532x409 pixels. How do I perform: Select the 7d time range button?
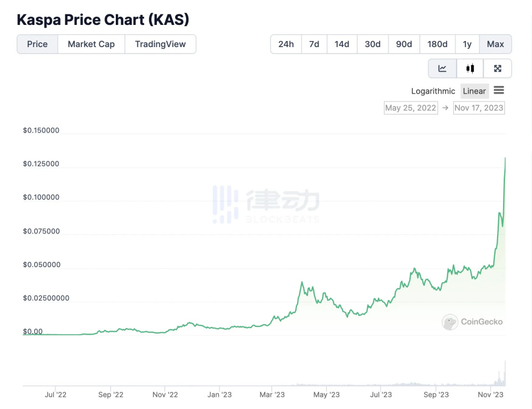[x=314, y=44]
